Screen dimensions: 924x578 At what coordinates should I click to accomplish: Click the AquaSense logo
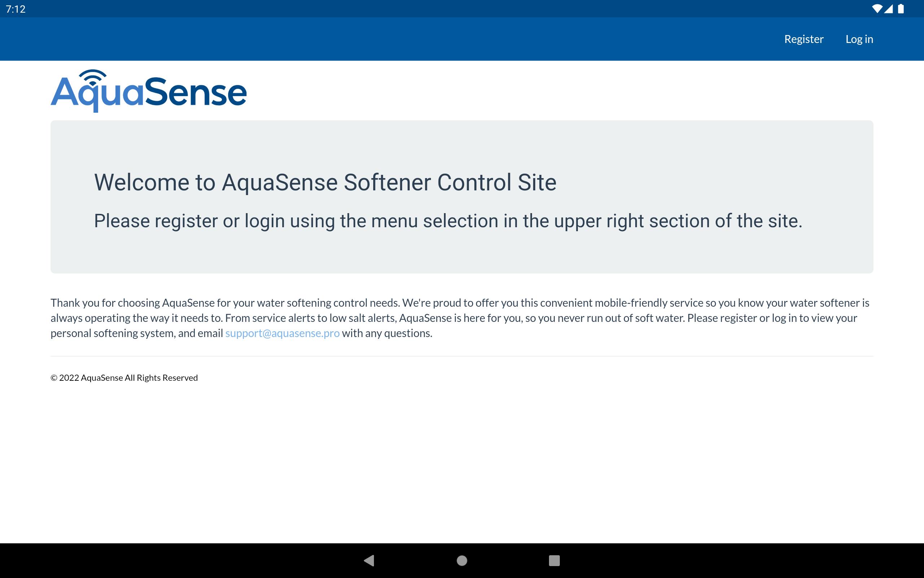(x=149, y=91)
